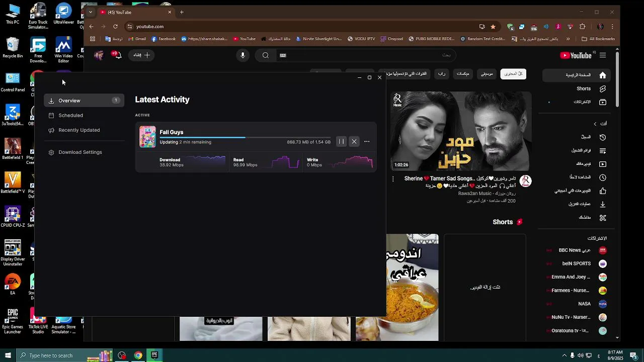Click the YouTube create button
The height and width of the screenshot is (362, 644).
click(142, 55)
